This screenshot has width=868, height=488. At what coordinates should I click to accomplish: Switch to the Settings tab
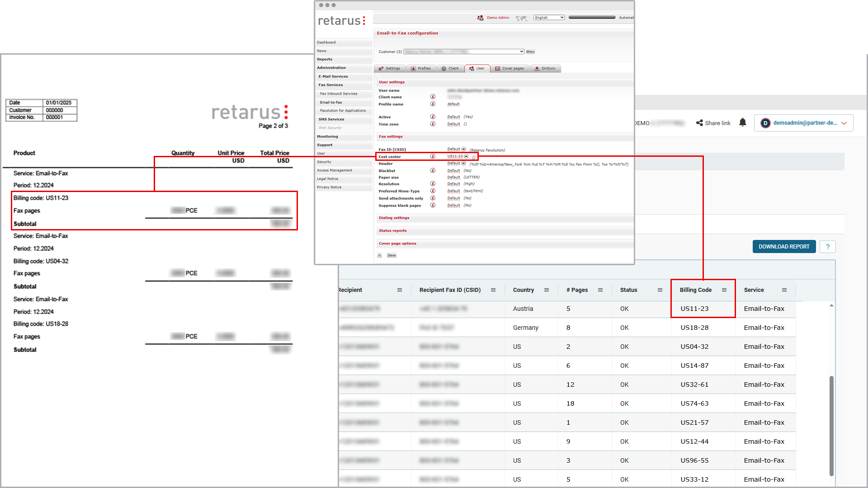click(x=389, y=69)
